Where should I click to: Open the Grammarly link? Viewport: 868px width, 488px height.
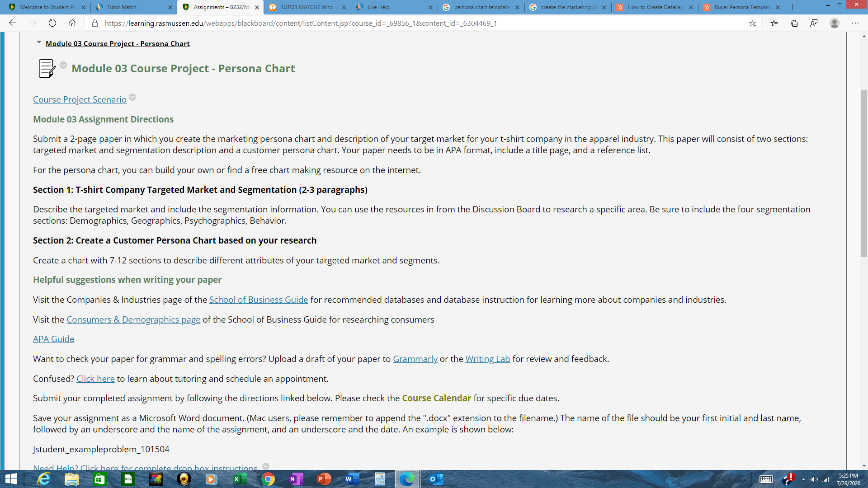pyautogui.click(x=415, y=359)
